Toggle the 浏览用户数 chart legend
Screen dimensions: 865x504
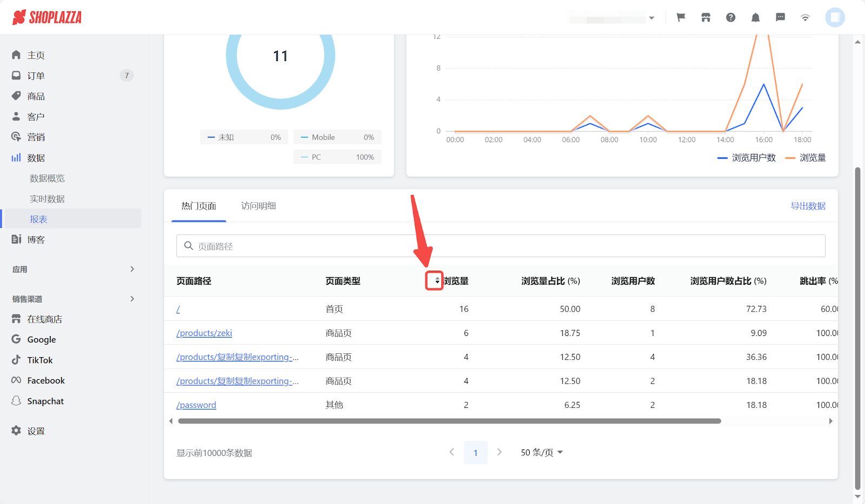[x=747, y=158]
